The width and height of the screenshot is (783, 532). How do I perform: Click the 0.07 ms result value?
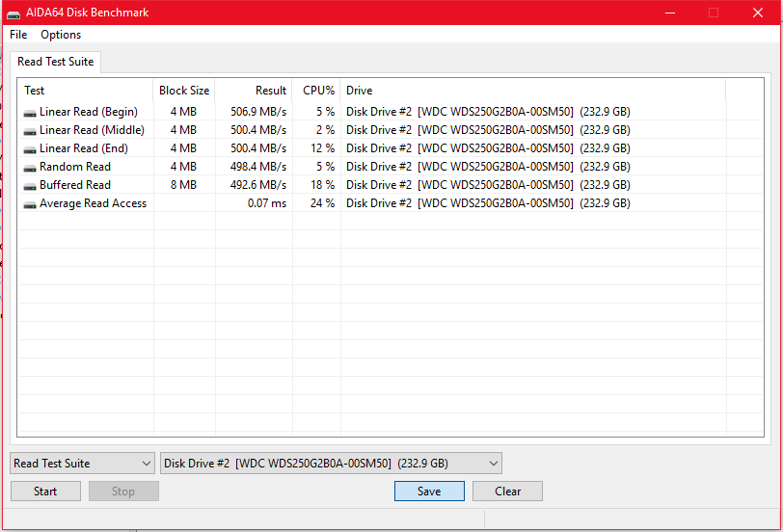(x=267, y=203)
